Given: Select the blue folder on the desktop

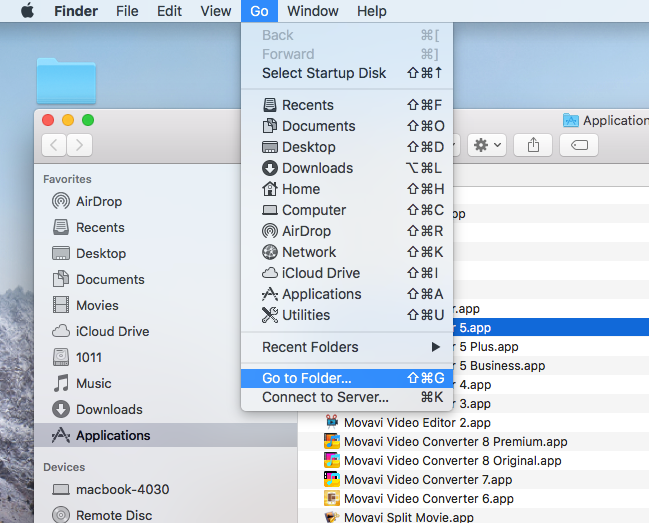Looking at the screenshot, I should tap(66, 81).
